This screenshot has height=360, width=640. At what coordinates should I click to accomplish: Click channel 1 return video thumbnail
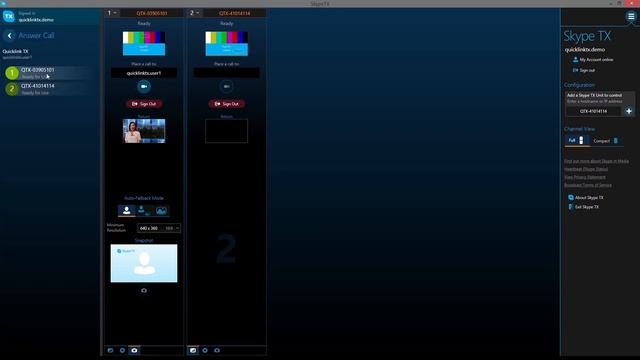click(144, 131)
